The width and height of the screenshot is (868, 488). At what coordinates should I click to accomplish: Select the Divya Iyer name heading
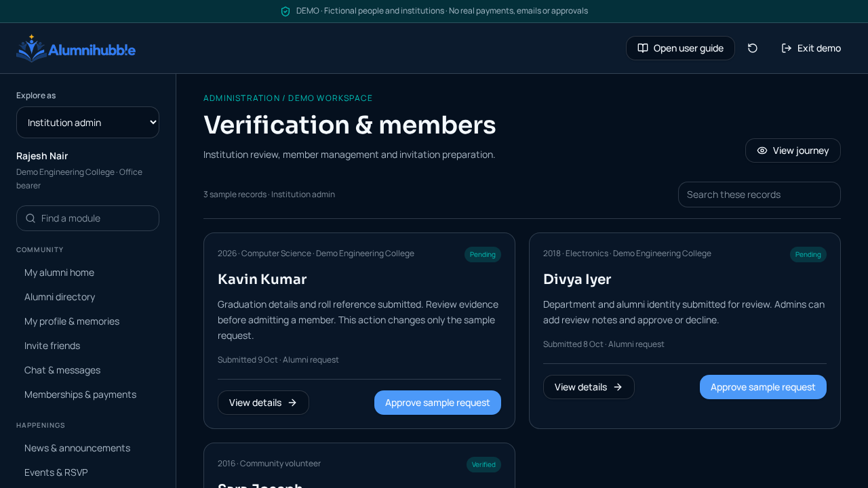coord(577,279)
